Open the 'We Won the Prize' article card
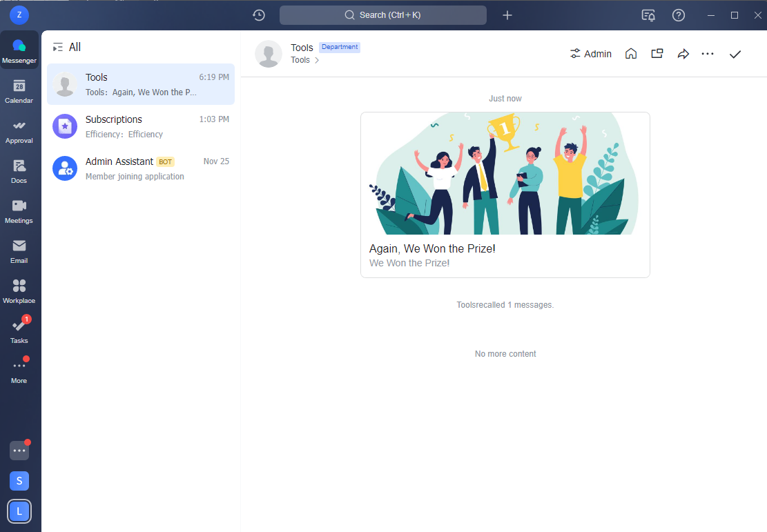767x532 pixels. pos(505,195)
